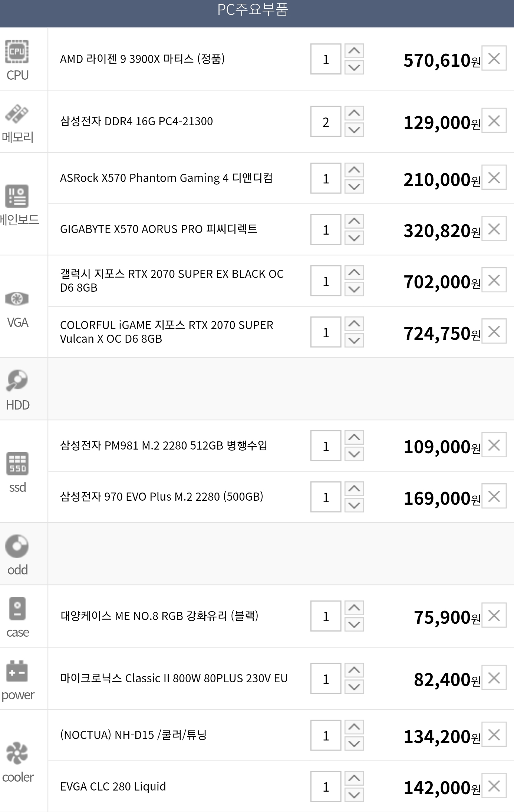Click the VGA graphics card category icon

(17, 299)
